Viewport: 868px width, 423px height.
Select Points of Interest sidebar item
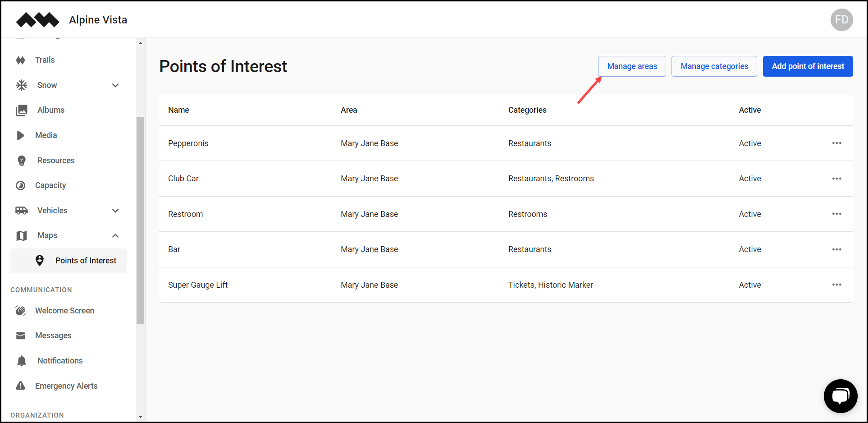click(86, 261)
